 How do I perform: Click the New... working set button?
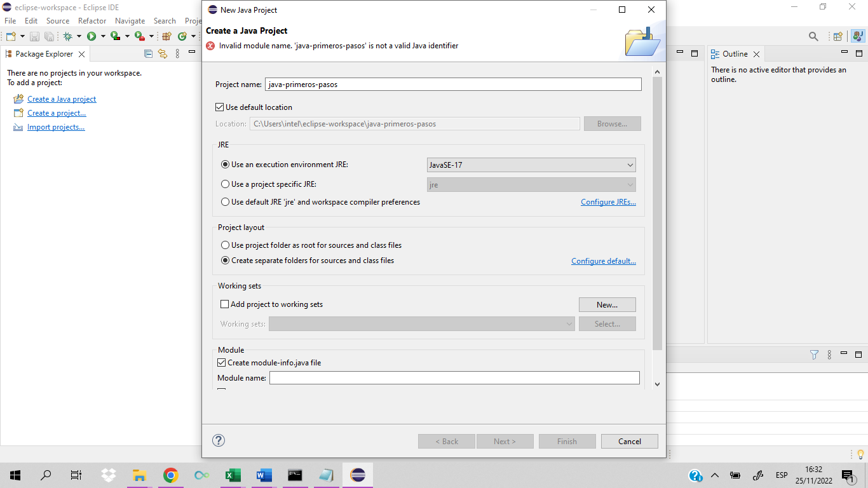607,304
